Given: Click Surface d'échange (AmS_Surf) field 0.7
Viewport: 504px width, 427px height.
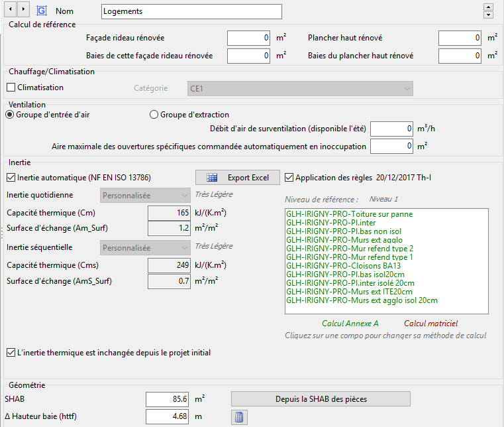Looking at the screenshot, I should click(169, 281).
